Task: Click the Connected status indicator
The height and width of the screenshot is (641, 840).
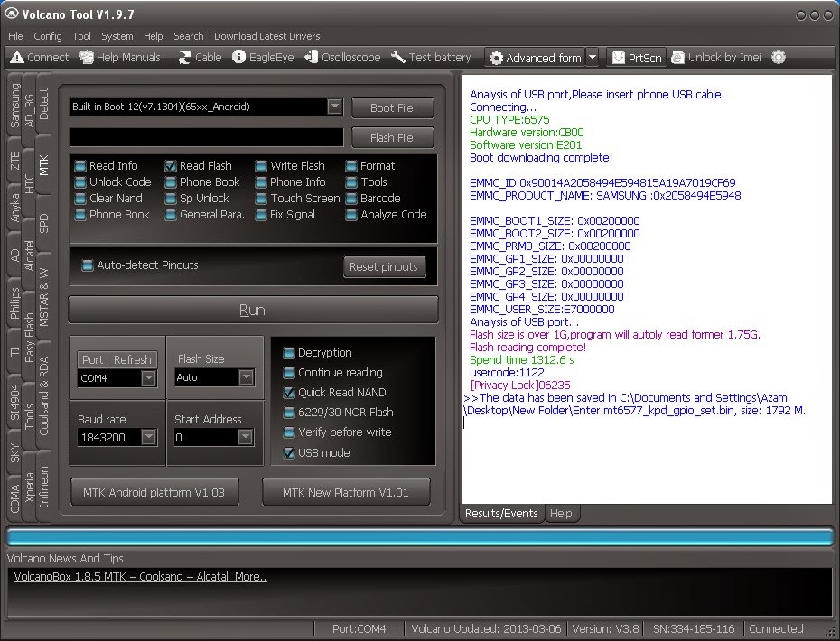Action: (x=776, y=628)
